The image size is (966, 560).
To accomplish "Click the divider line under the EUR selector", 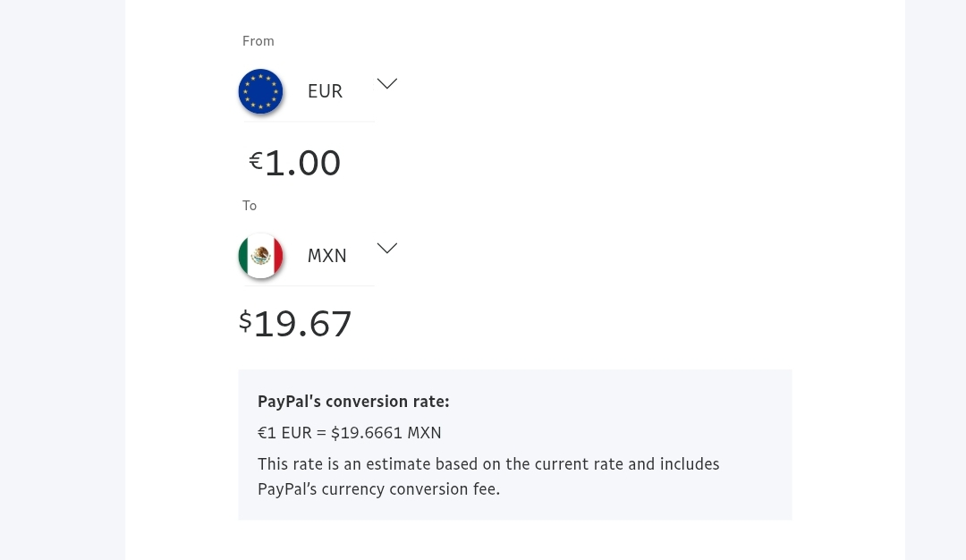I will [x=307, y=121].
